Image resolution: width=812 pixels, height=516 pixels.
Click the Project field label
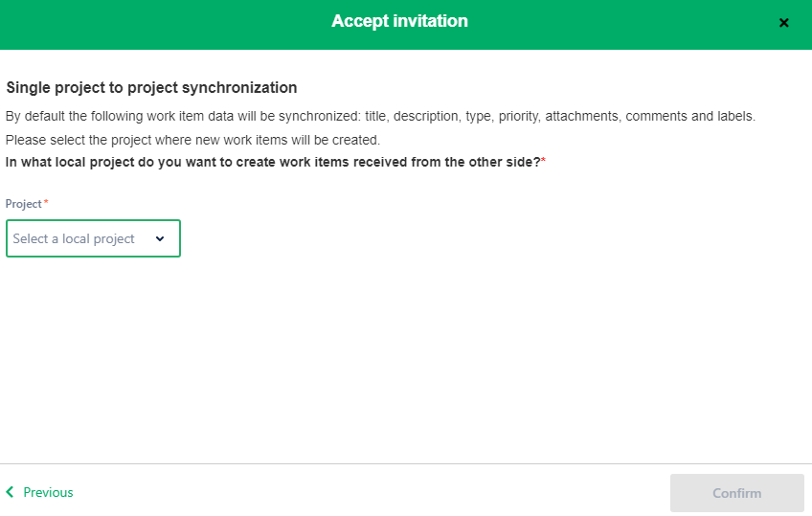pyautogui.click(x=23, y=204)
